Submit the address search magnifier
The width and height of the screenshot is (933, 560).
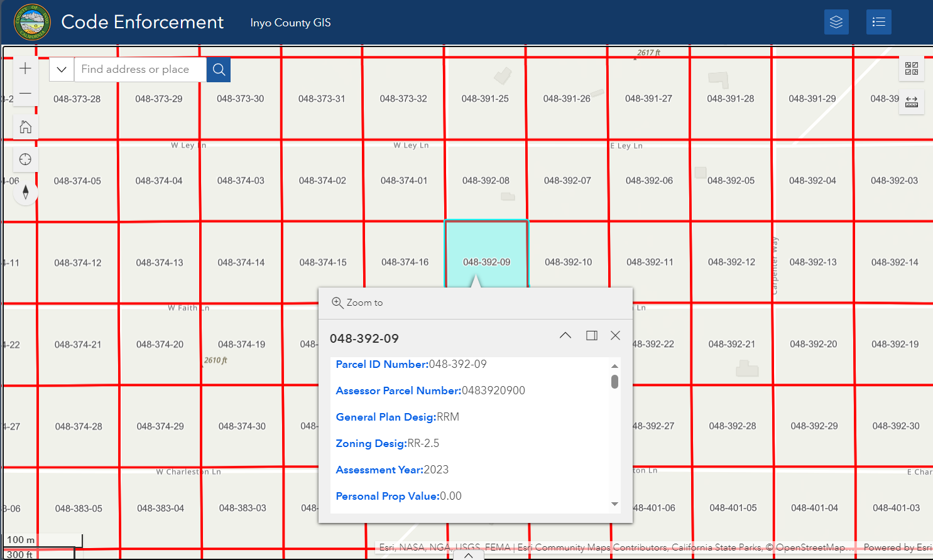tap(219, 70)
